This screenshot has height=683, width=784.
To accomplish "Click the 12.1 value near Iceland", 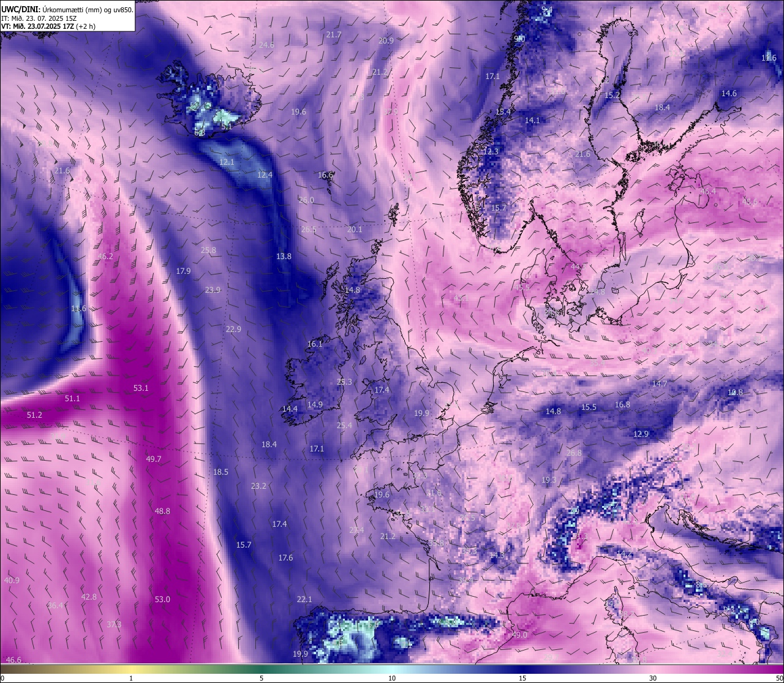I will coord(227,162).
